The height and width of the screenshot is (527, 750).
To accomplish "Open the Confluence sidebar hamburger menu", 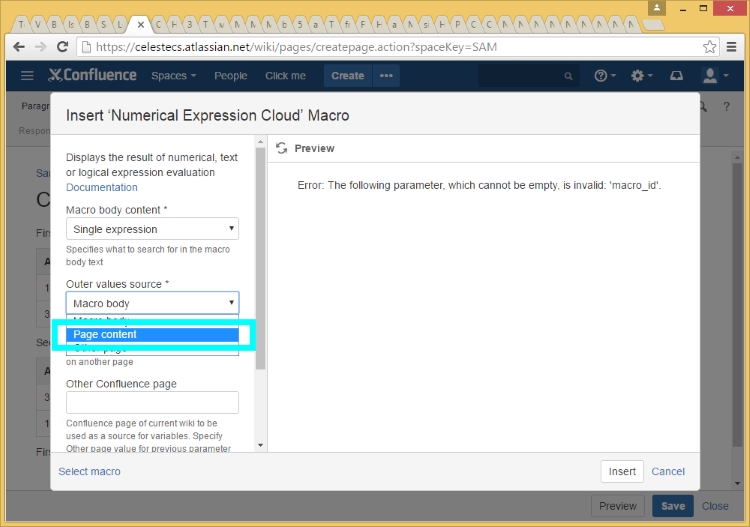I will pyautogui.click(x=27, y=76).
